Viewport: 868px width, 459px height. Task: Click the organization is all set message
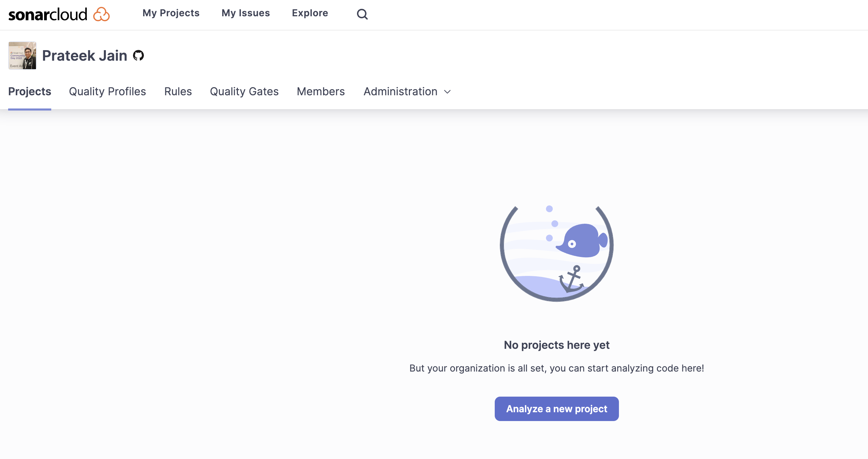[x=556, y=368]
